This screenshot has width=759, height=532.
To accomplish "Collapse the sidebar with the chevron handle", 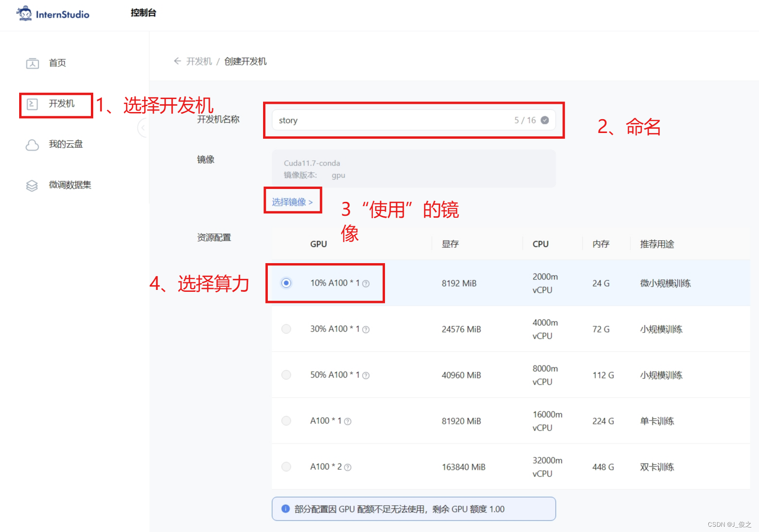I will (143, 128).
